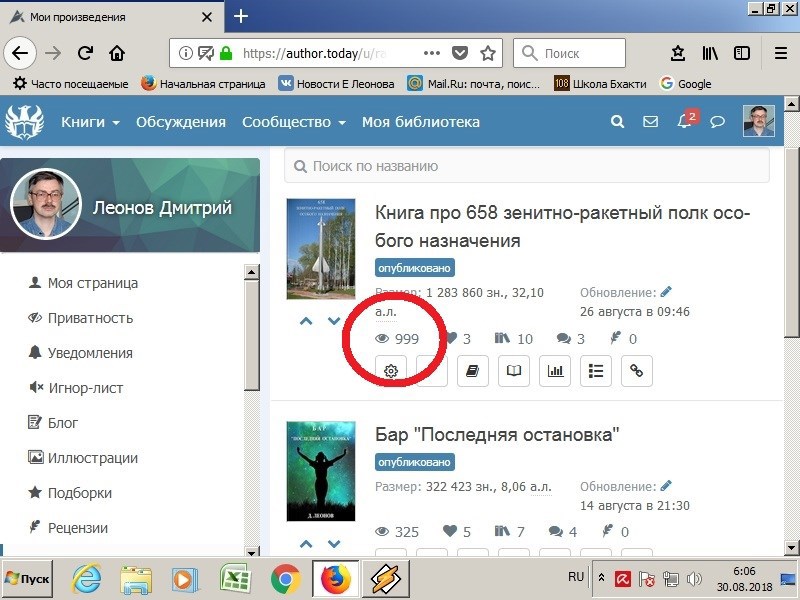The width and height of the screenshot is (800, 600).
Task: Click Моя библиотека in the navigation bar
Action: point(420,122)
